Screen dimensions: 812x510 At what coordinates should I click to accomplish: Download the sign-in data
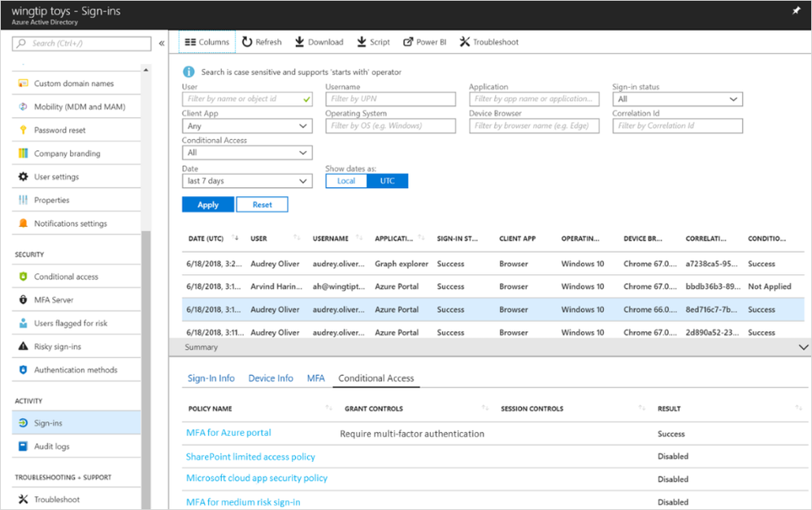319,42
